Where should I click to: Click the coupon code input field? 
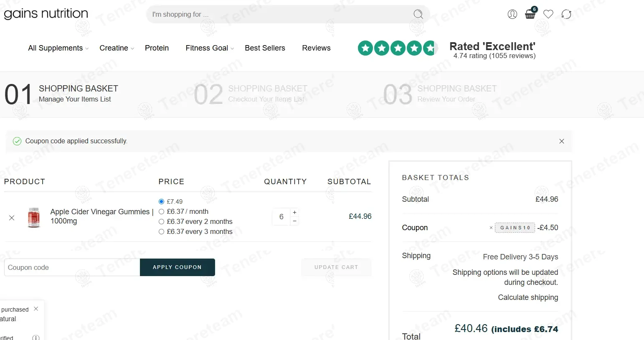pyautogui.click(x=72, y=267)
